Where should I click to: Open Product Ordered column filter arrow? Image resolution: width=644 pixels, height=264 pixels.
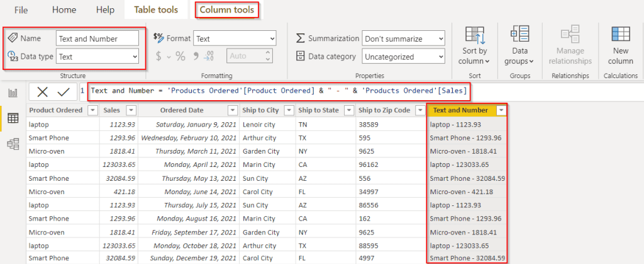pyautogui.click(x=93, y=110)
